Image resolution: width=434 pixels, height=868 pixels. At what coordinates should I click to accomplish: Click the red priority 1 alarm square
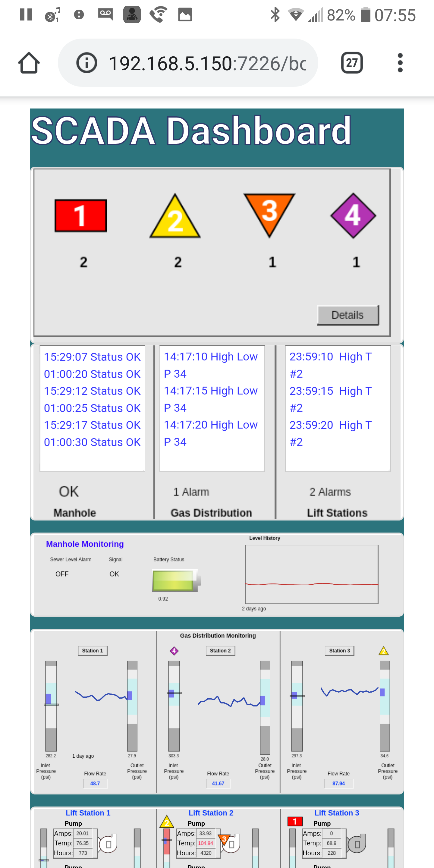80,216
